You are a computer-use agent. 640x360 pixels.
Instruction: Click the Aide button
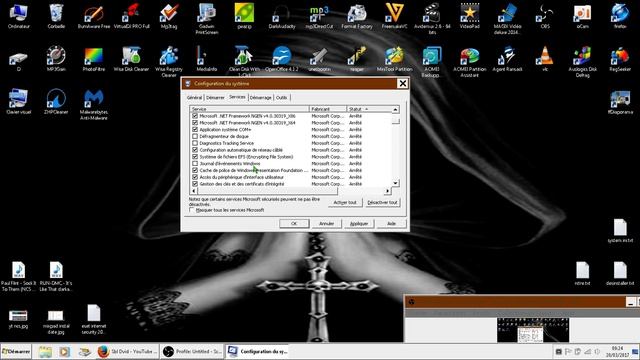[x=391, y=223]
